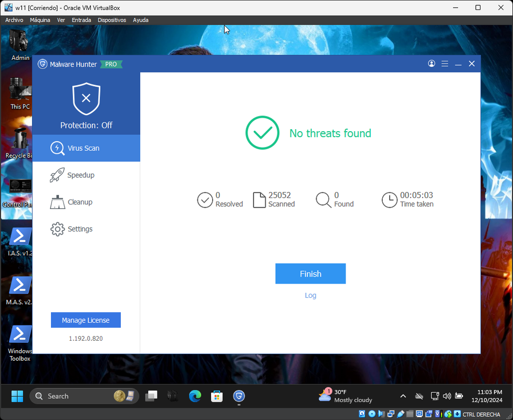Open the user account icon in title bar

click(x=432, y=64)
